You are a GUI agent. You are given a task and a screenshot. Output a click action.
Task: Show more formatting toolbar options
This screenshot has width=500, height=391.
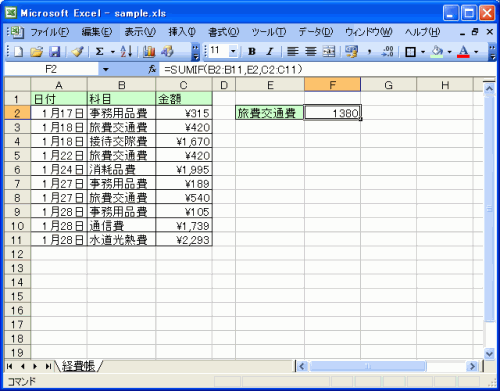pos(492,52)
